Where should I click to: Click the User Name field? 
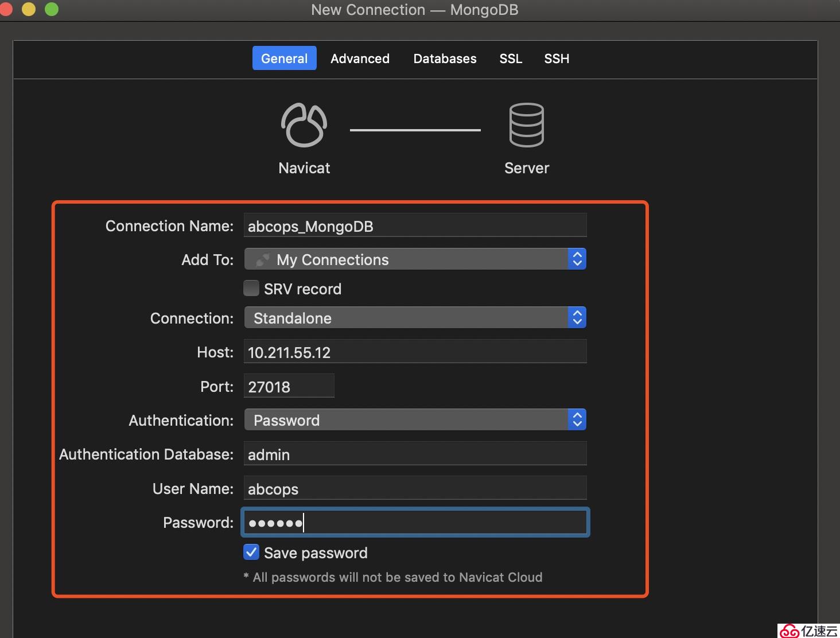coord(415,488)
